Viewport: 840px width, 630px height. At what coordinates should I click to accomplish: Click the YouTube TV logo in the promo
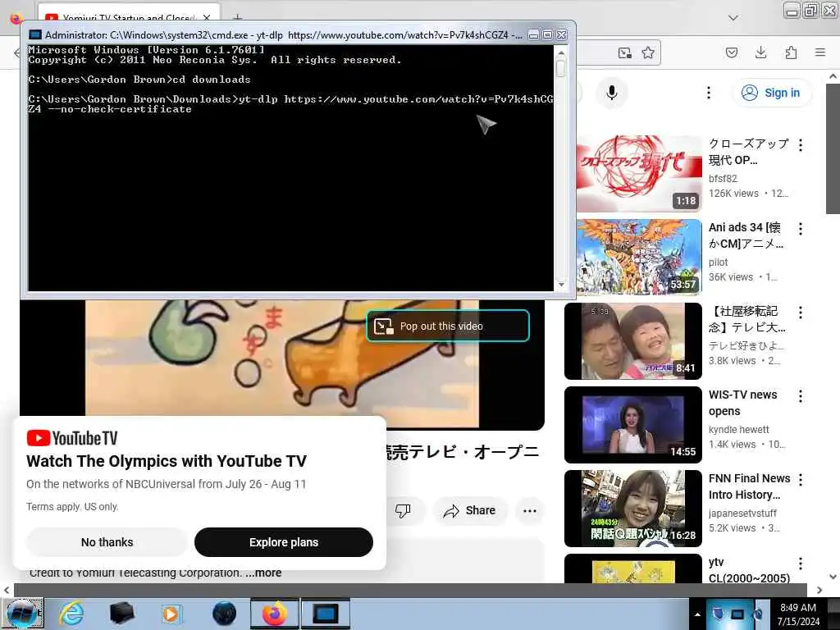pyautogui.click(x=72, y=438)
